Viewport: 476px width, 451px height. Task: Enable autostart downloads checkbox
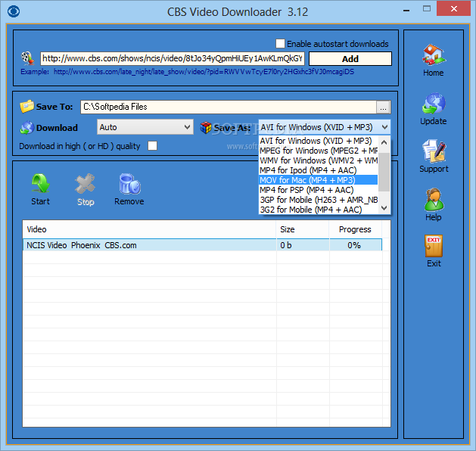(x=280, y=43)
